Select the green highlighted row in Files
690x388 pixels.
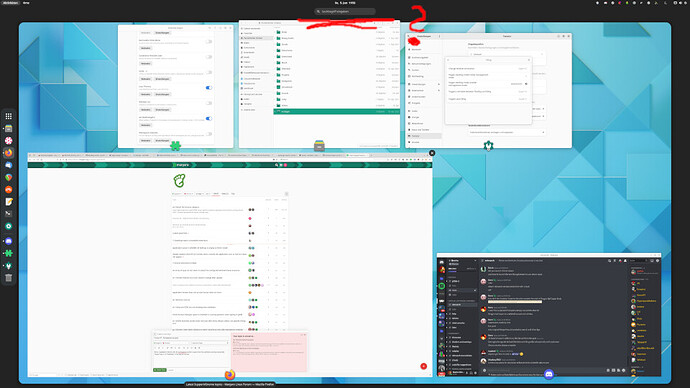(337, 112)
